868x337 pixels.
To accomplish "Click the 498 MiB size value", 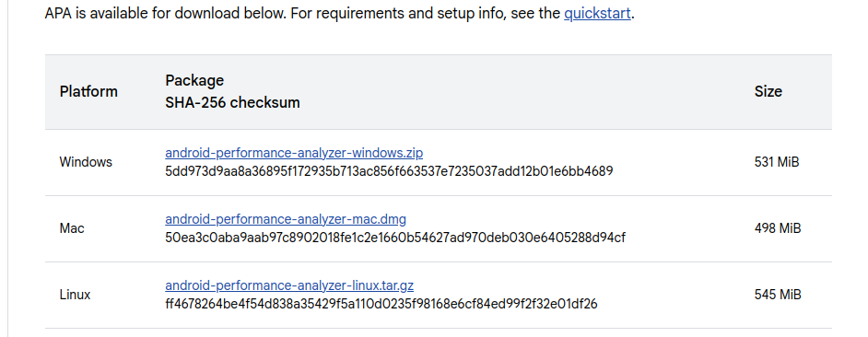I will [778, 228].
